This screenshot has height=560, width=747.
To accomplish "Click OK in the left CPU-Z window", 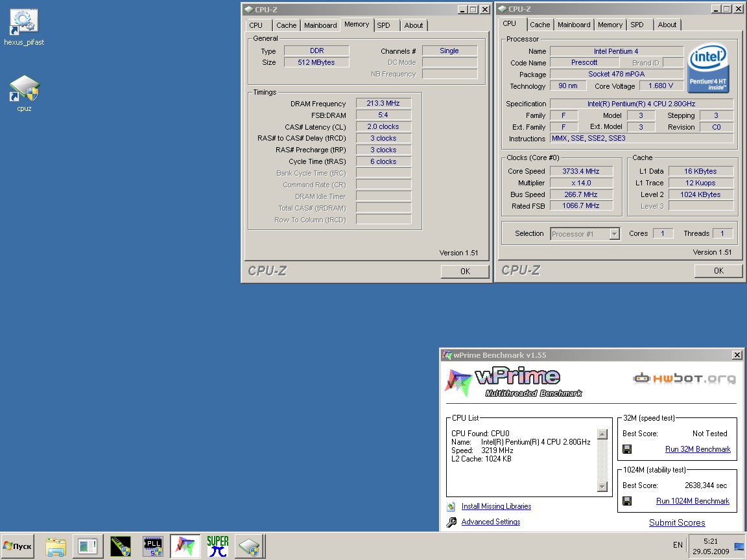I will click(465, 272).
